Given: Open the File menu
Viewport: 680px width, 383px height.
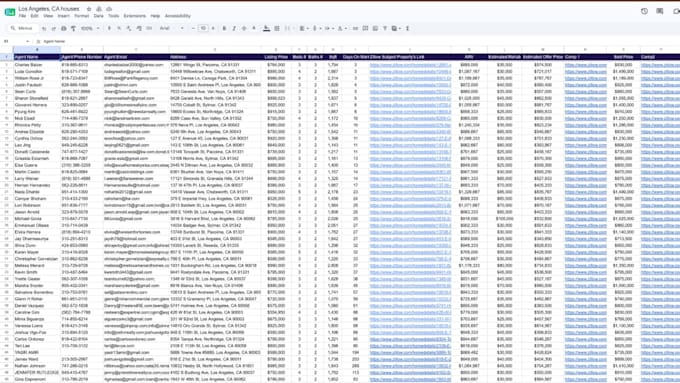Looking at the screenshot, I should click(22, 16).
